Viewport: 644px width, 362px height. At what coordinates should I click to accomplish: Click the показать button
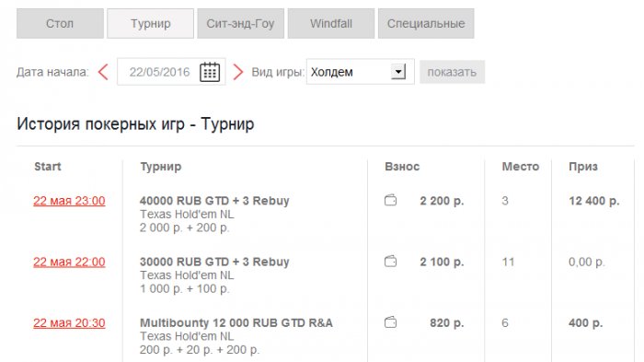[453, 72]
